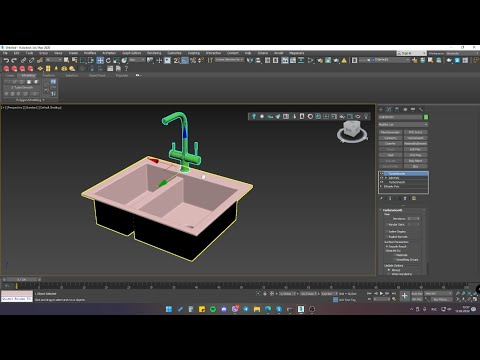Screen dimensions: 480x360
Task: Toggle the Smooth Result checkbox
Action: (387, 246)
